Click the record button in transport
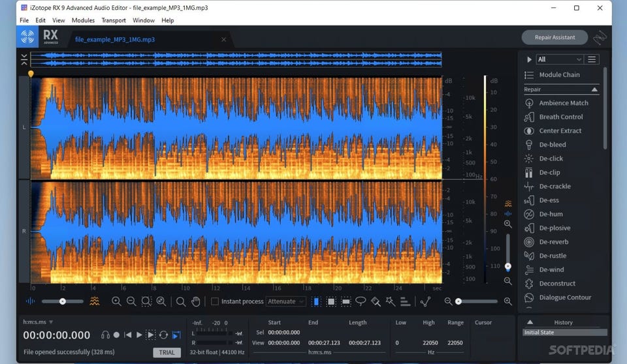Screen dimensions: 627x364 116,335
